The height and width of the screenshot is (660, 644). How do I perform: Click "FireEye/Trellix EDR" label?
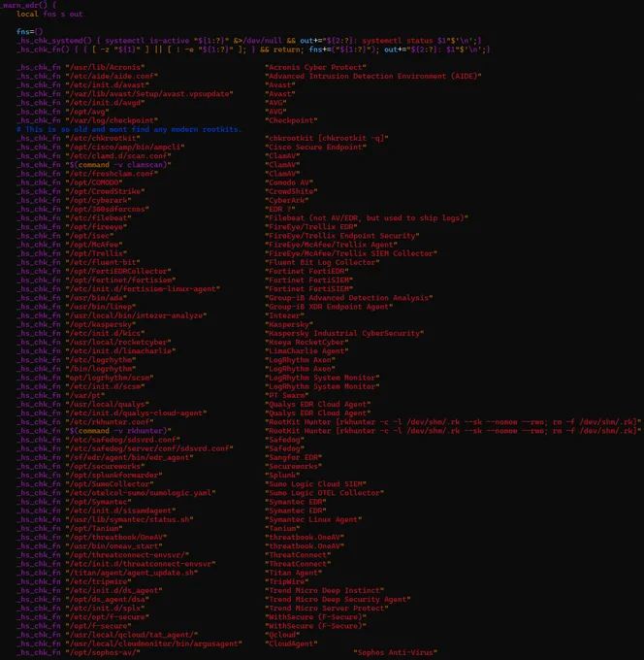[311, 226]
